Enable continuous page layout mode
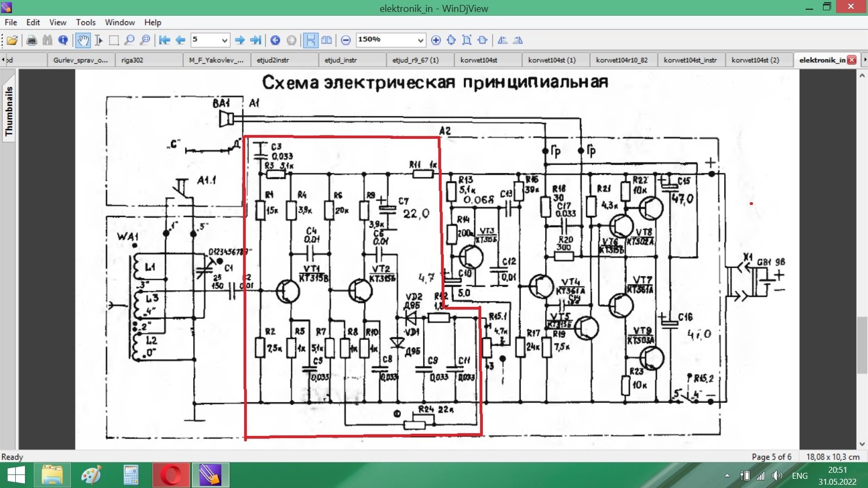This screenshot has width=868, height=488. 310,40
